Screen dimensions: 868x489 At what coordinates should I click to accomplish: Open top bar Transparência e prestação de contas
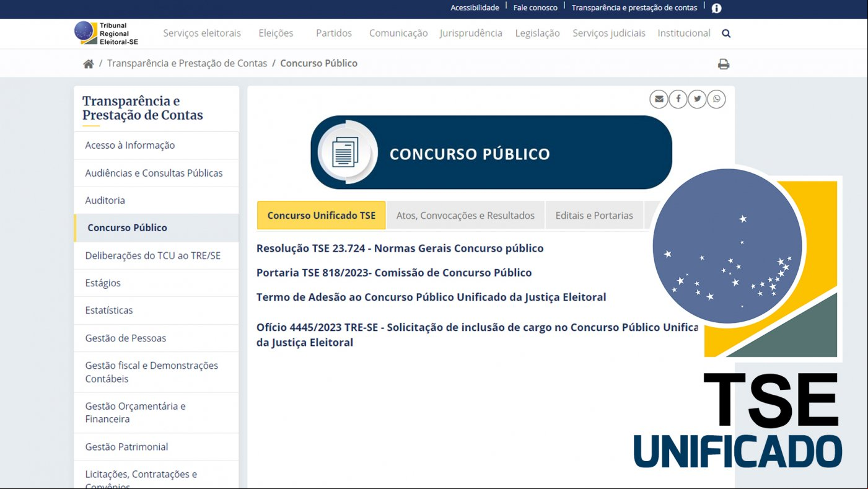tap(634, 8)
